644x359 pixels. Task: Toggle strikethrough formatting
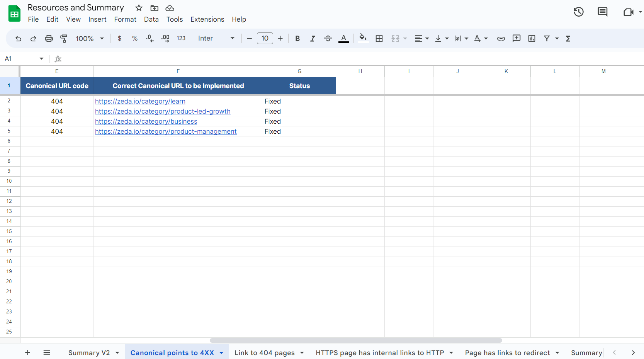click(x=328, y=38)
